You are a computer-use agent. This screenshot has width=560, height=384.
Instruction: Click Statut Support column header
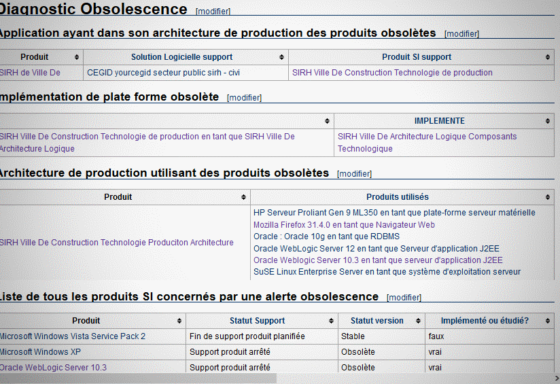(257, 321)
